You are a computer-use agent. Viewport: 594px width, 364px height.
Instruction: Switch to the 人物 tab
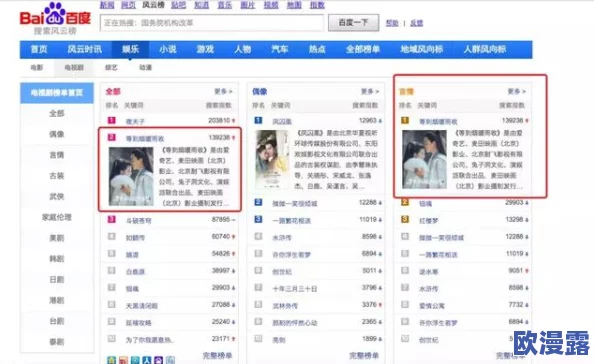point(242,49)
